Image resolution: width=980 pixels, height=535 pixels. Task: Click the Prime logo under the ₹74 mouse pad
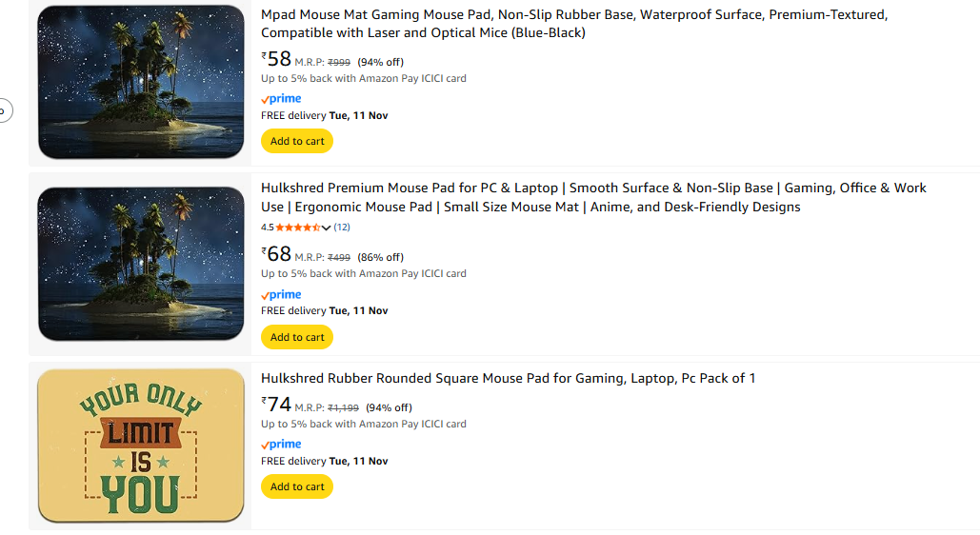[281, 445]
